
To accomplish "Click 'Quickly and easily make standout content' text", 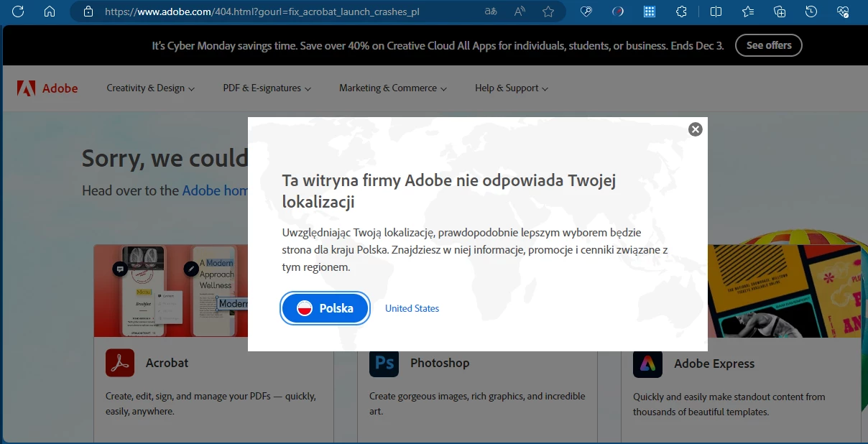I will [x=729, y=404].
